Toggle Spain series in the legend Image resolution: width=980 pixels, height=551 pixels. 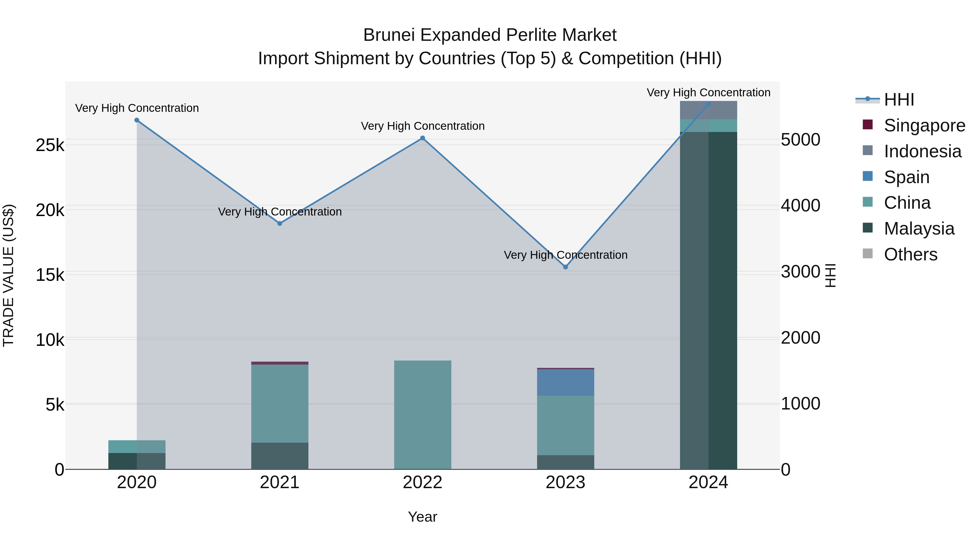click(896, 177)
